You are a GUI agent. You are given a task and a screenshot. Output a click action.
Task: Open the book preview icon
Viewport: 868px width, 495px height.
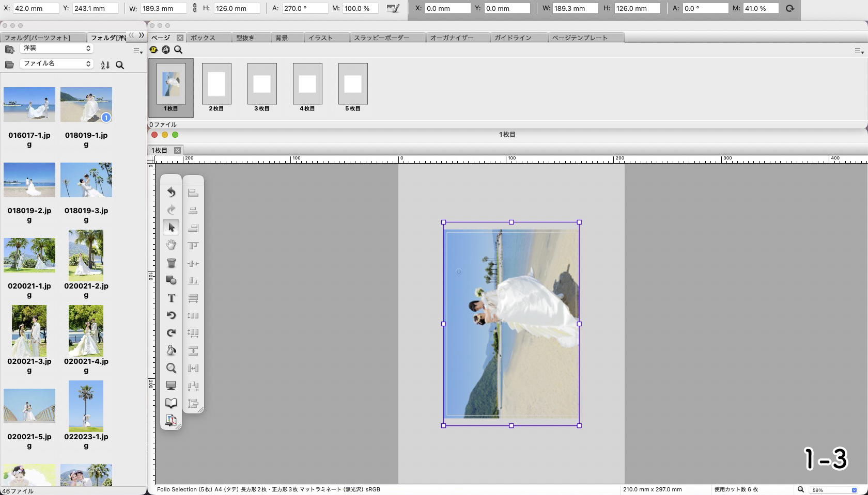(x=171, y=403)
